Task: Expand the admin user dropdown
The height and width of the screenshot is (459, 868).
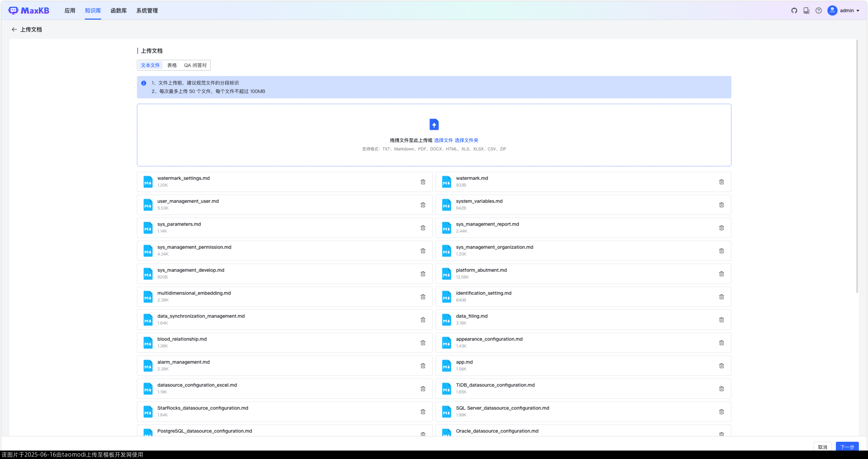Action: click(844, 10)
